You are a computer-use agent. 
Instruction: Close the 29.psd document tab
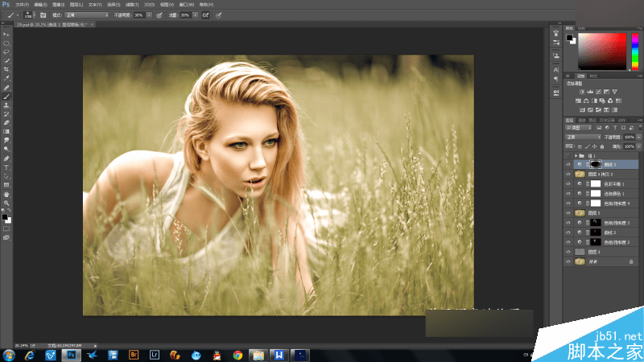click(90, 25)
